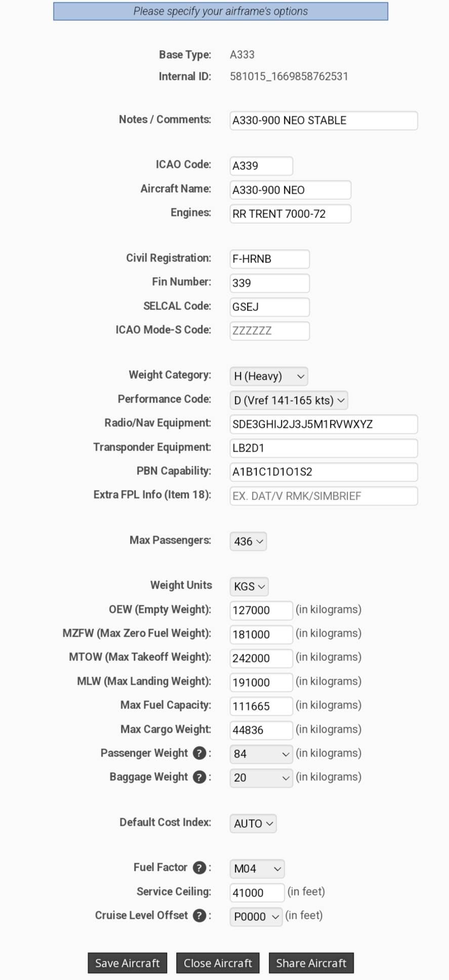Click the Share Aircraft button
The height and width of the screenshot is (980, 449).
pyautogui.click(x=311, y=963)
